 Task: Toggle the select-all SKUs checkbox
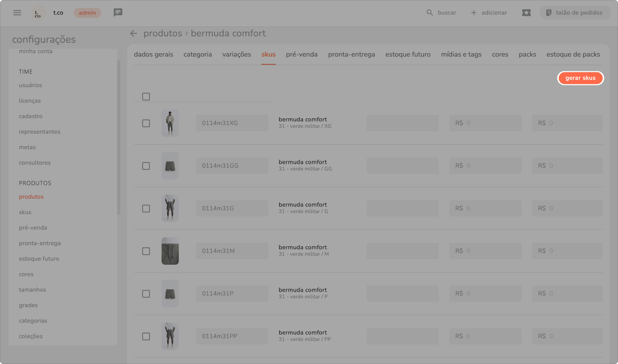point(146,97)
